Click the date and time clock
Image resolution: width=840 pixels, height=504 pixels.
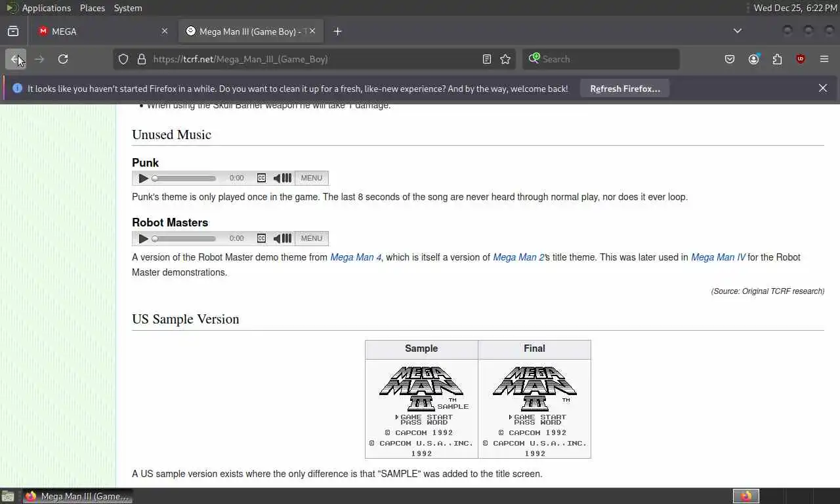coord(795,8)
